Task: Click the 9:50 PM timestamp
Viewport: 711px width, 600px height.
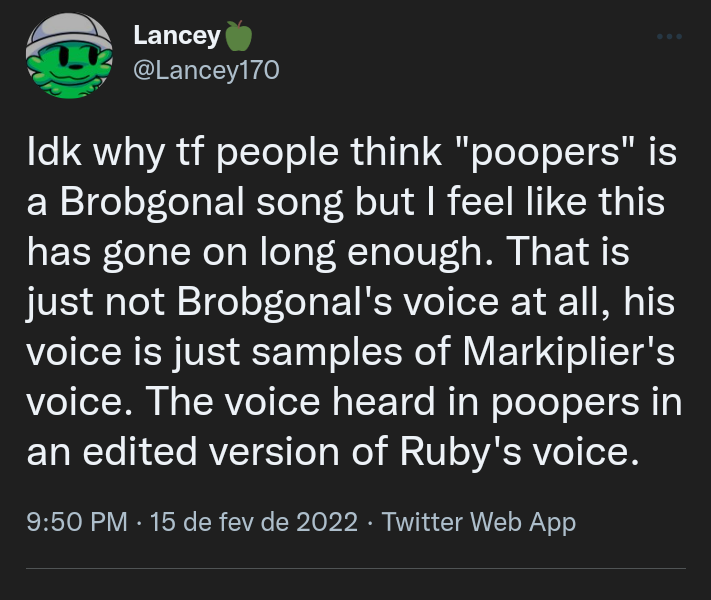Action: click(x=76, y=522)
